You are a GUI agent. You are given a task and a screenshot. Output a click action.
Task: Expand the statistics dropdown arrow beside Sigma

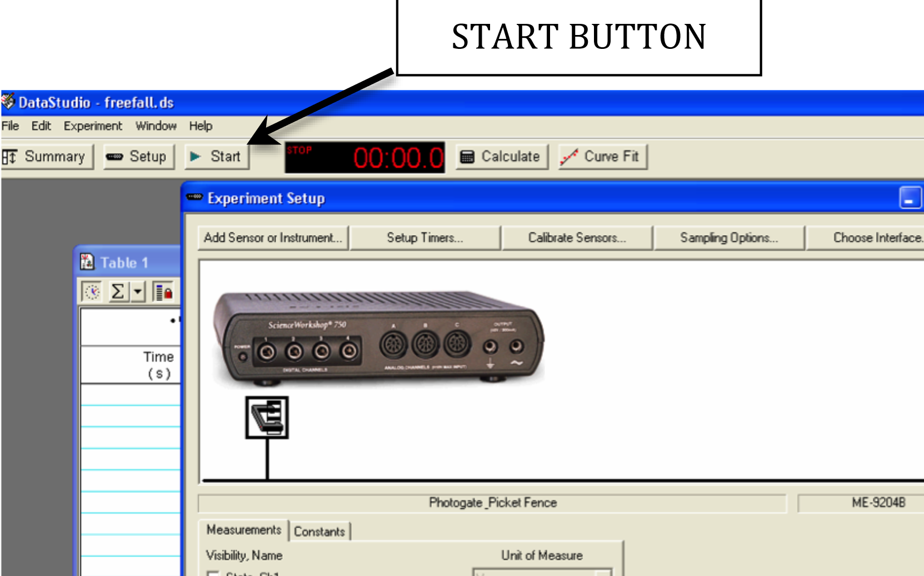pos(138,291)
